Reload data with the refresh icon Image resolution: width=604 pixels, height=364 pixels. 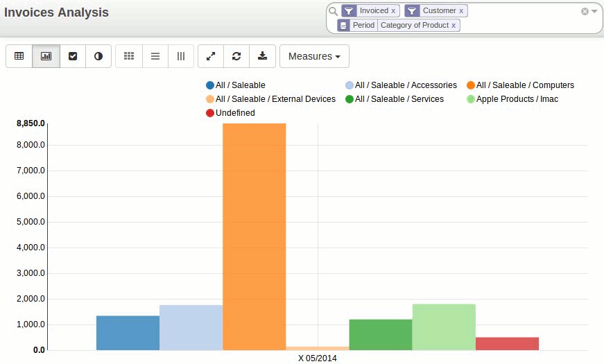236,56
